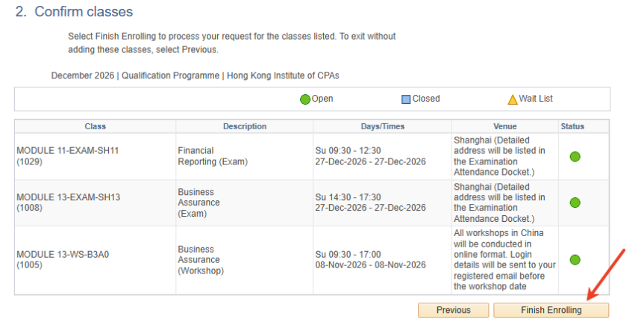Click open status icon for MODULE 13-WS-B3A0
644x334 pixels.
click(575, 259)
